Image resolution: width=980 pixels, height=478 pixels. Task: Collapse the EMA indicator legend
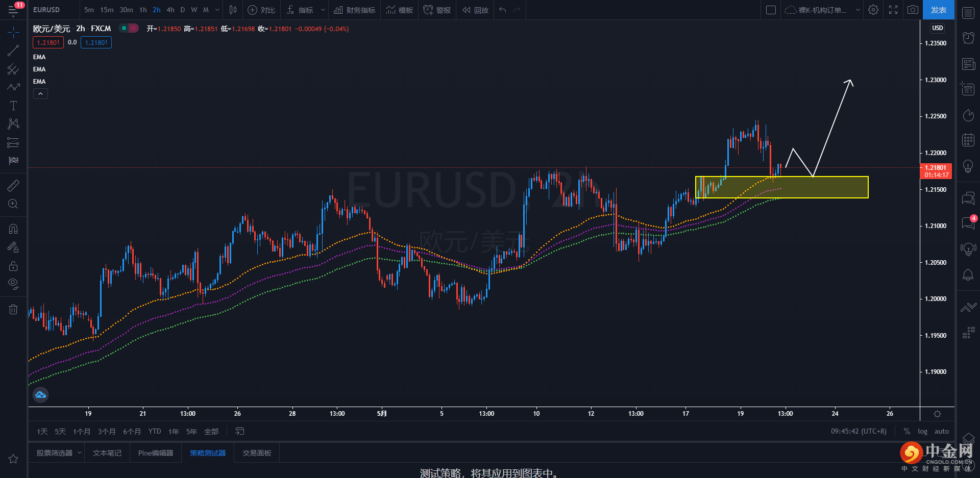point(40,94)
